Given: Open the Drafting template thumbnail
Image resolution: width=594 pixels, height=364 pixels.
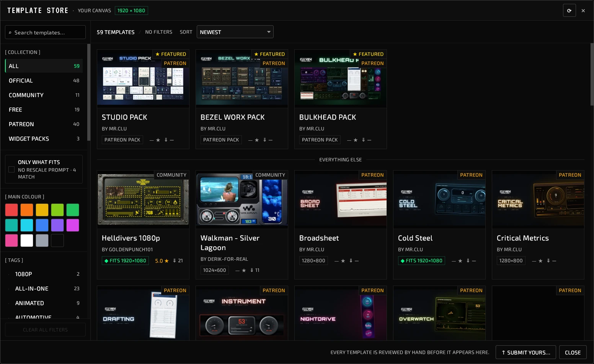Looking at the screenshot, I should [x=143, y=313].
